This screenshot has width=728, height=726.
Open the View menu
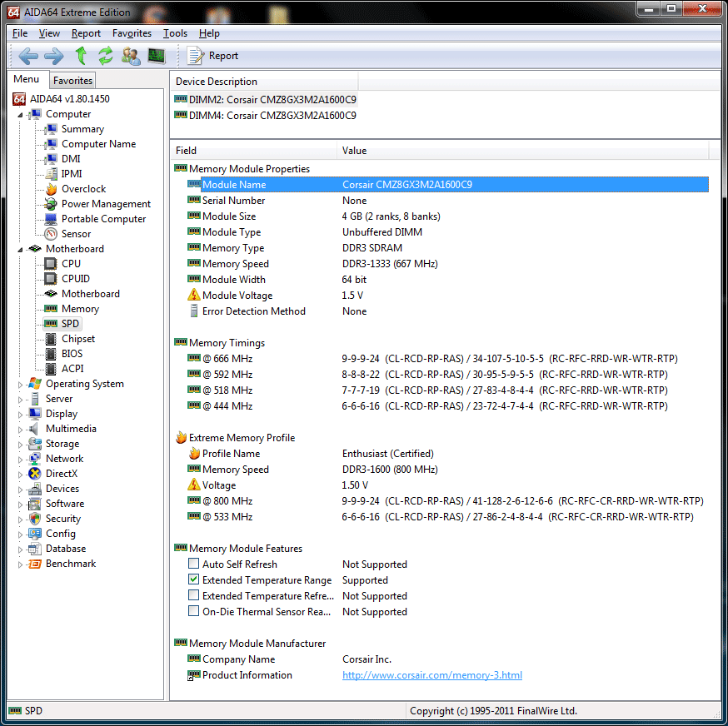49,33
